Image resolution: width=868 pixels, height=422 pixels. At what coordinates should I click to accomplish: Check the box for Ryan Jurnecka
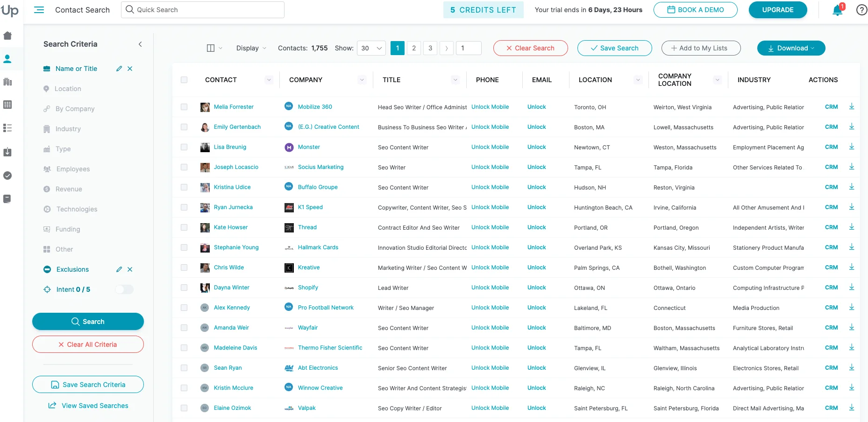click(x=184, y=207)
